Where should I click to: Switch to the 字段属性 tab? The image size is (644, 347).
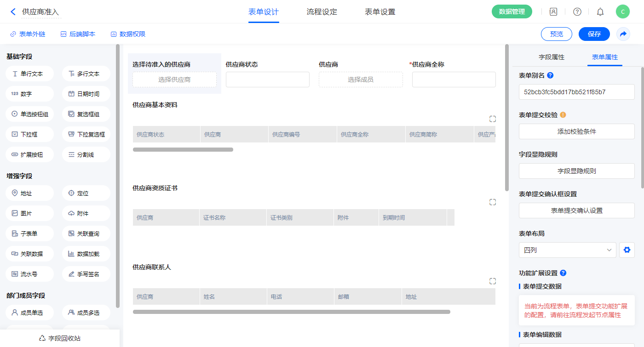click(x=551, y=57)
